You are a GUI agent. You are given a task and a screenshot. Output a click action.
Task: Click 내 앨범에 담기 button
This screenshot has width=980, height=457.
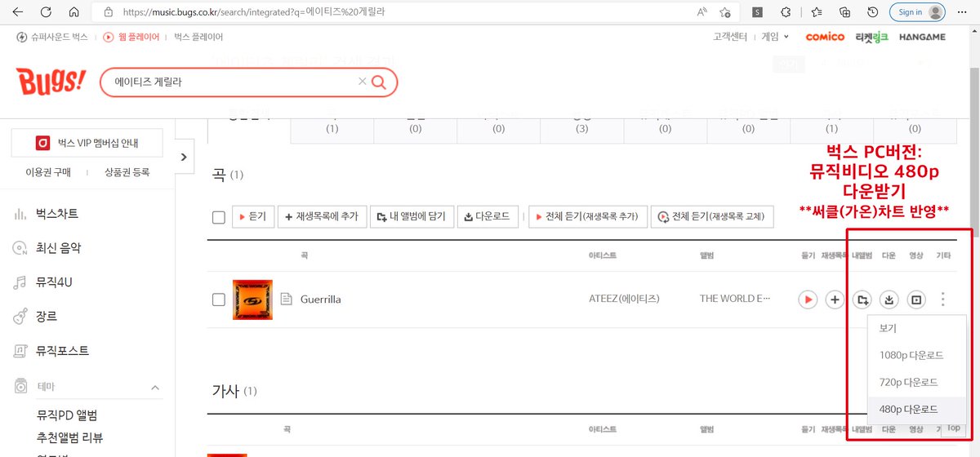pyautogui.click(x=412, y=217)
